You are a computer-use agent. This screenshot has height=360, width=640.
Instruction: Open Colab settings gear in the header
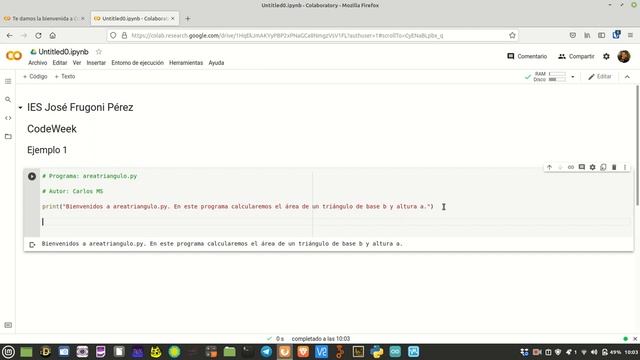[x=606, y=56]
